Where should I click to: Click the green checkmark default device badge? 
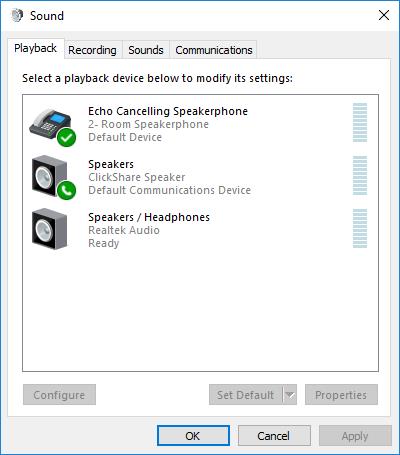pos(66,137)
